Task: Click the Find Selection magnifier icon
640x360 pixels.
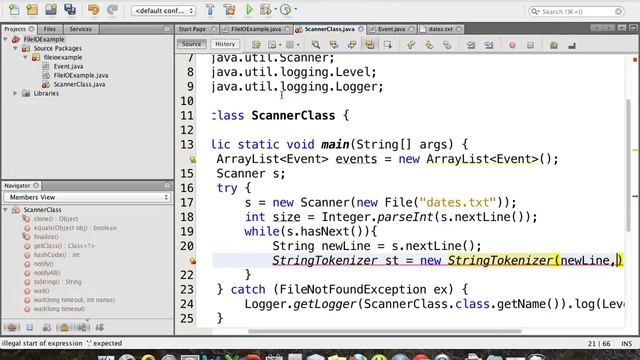Action: pos(316,45)
